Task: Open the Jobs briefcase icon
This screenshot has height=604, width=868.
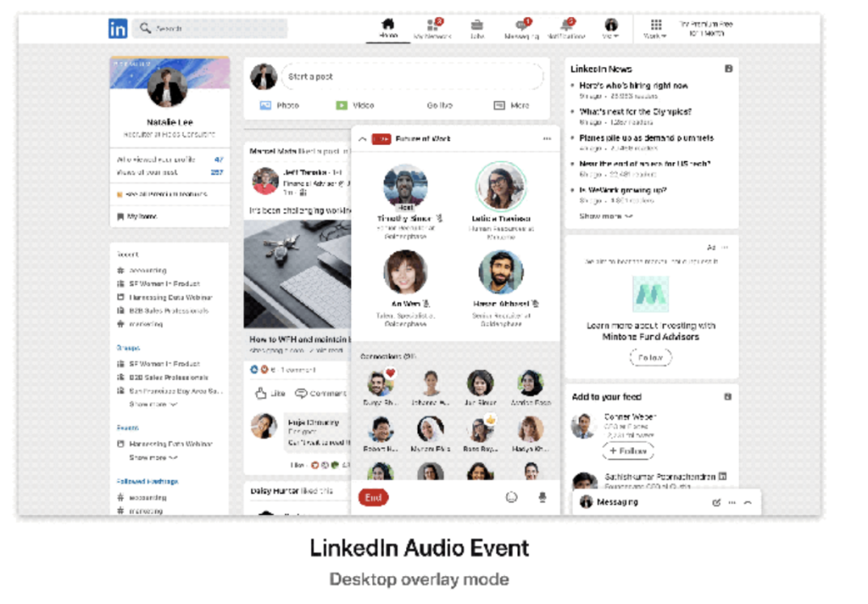Action: 477,28
